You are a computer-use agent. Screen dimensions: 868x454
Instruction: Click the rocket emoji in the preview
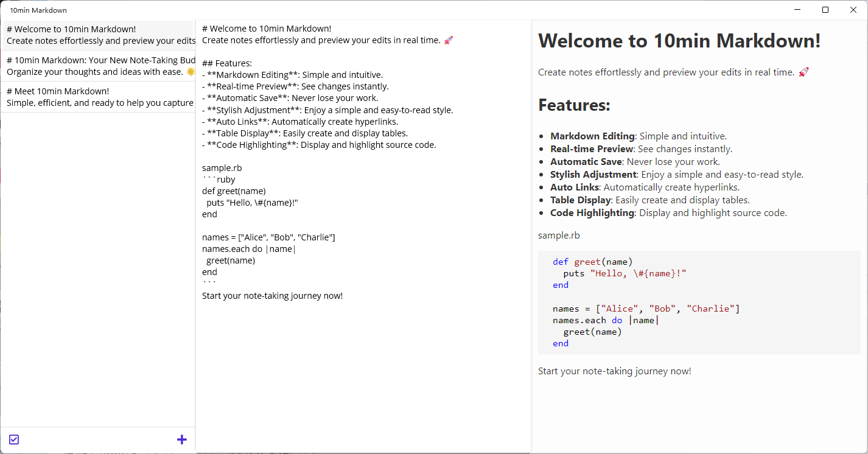(803, 72)
